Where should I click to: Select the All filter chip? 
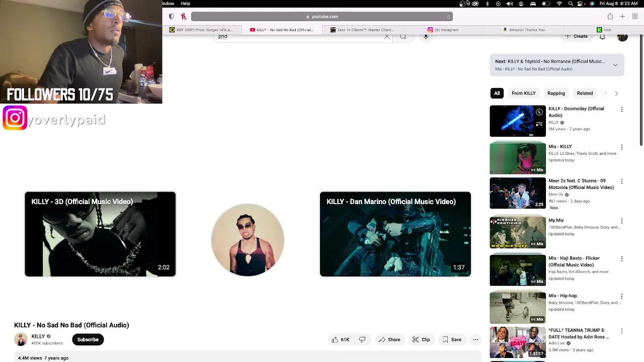(x=497, y=94)
